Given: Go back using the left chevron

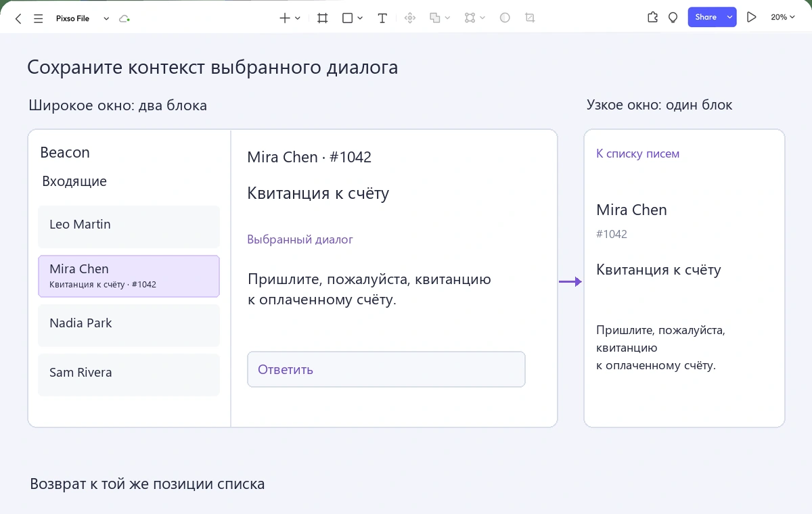Looking at the screenshot, I should click(18, 19).
